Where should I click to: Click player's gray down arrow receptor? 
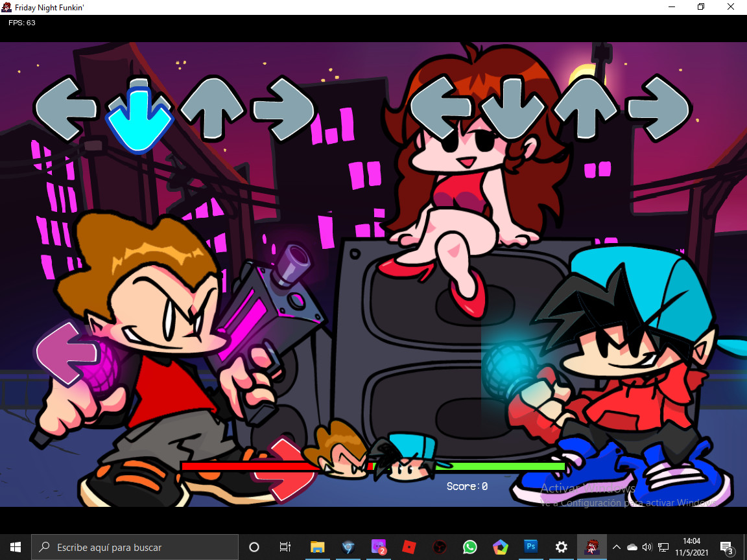click(x=513, y=109)
